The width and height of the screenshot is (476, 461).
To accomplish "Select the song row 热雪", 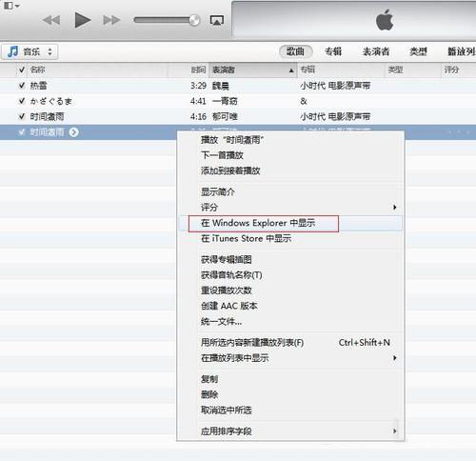I will click(x=238, y=86).
